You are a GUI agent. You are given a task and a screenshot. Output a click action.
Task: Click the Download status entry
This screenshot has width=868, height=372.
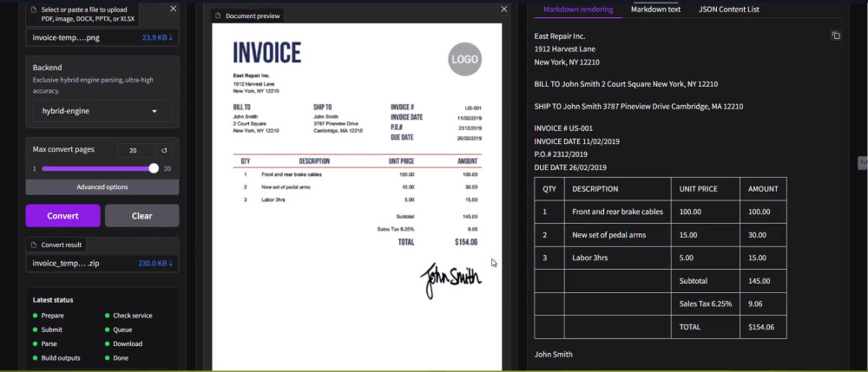pos(123,343)
